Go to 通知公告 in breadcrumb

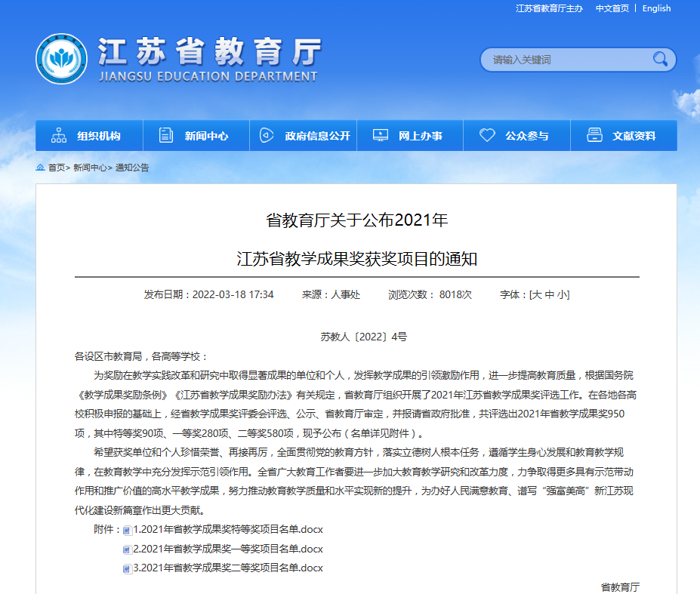[x=132, y=168]
